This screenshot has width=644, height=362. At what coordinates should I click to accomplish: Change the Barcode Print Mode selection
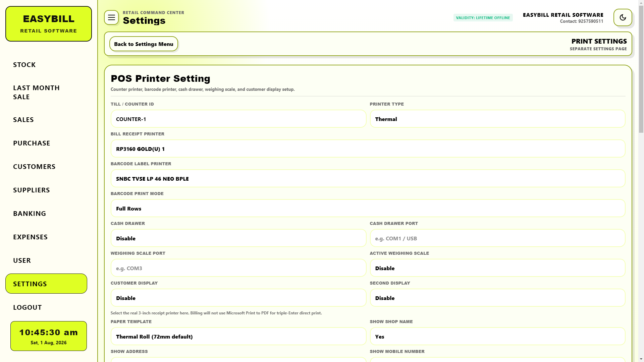(x=368, y=208)
